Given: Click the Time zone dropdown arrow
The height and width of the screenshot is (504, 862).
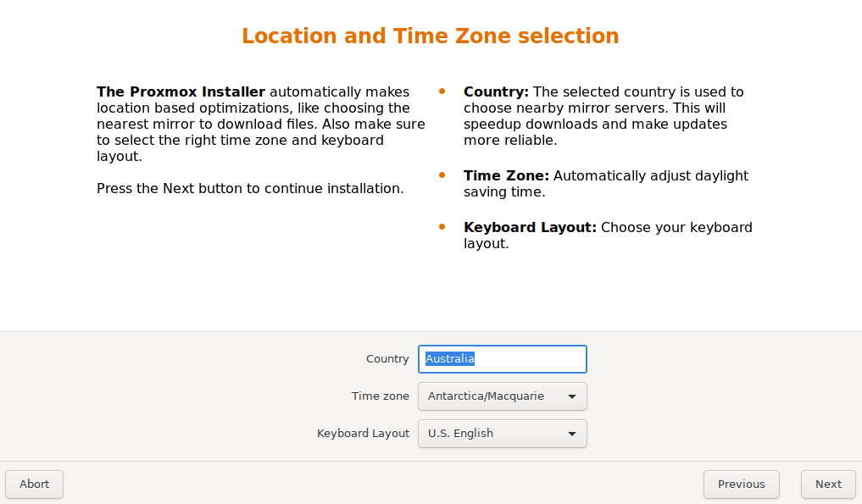Looking at the screenshot, I should (572, 396).
